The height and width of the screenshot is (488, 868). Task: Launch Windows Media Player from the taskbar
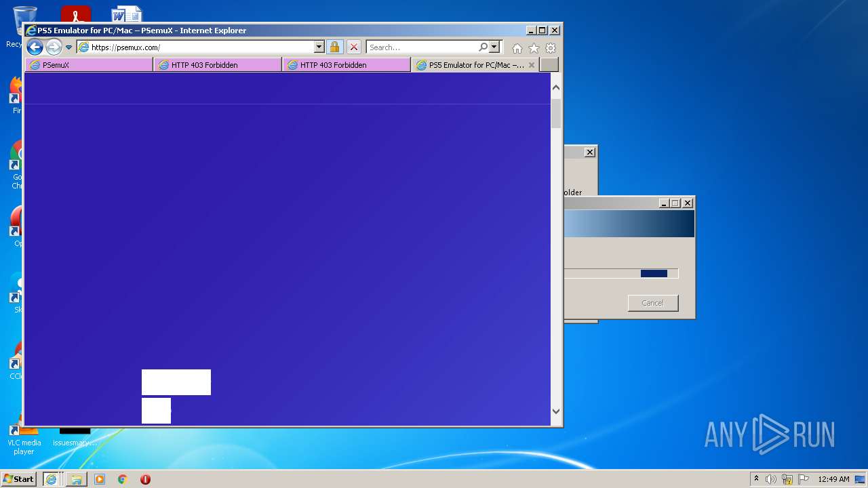[100, 479]
